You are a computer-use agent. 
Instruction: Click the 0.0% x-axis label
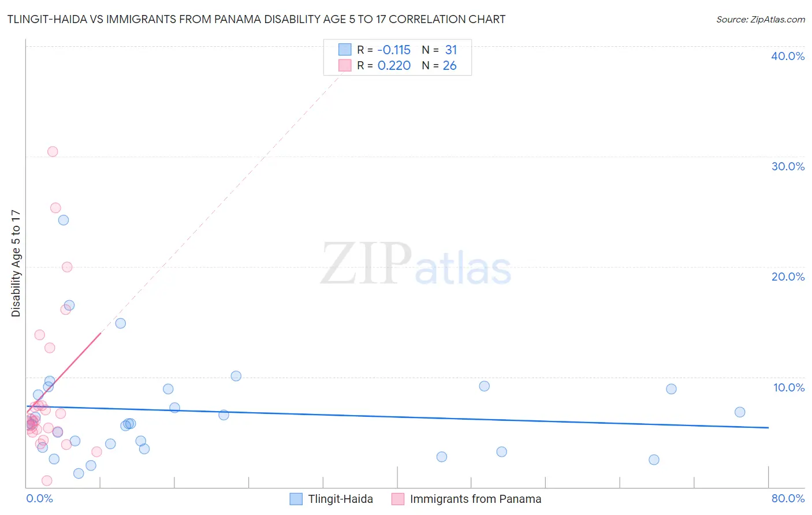39,498
